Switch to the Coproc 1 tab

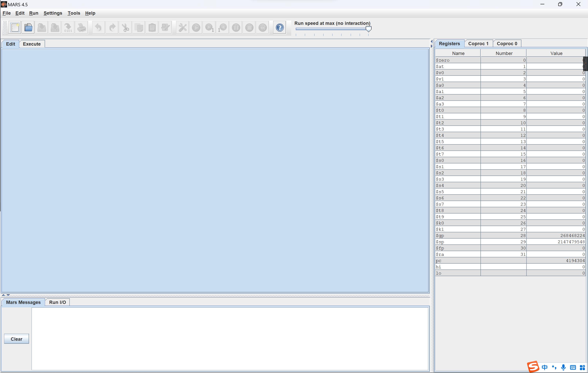(478, 44)
